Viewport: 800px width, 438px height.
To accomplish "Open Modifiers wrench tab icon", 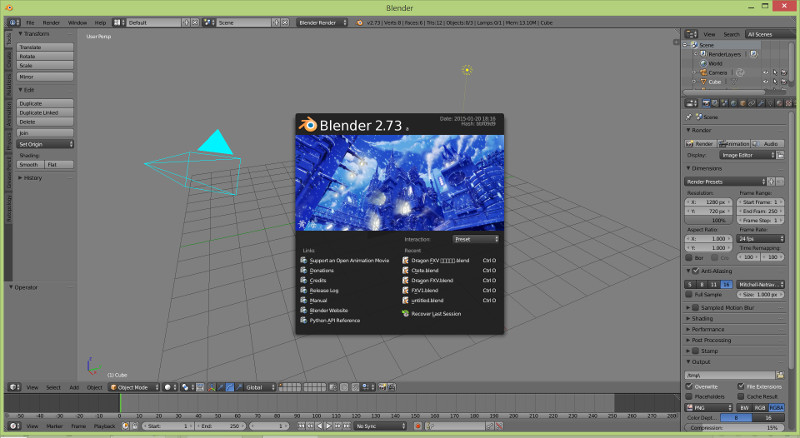I will tap(761, 103).
